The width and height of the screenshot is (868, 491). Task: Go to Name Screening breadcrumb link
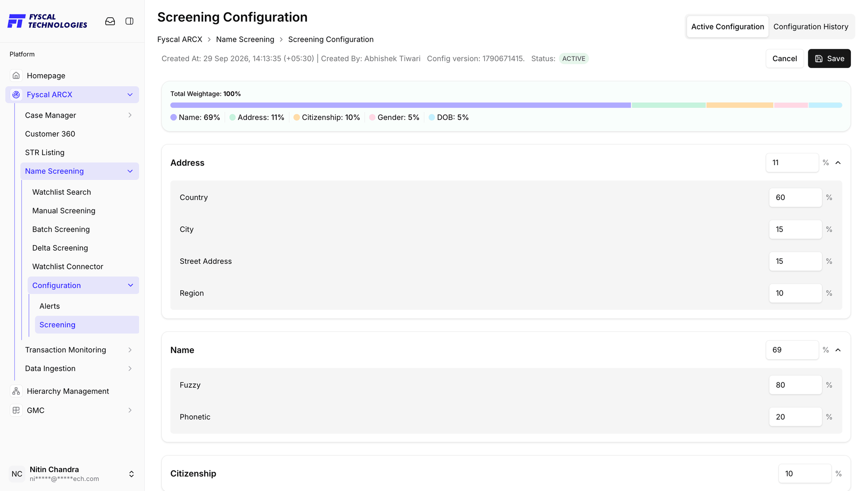[x=245, y=39]
